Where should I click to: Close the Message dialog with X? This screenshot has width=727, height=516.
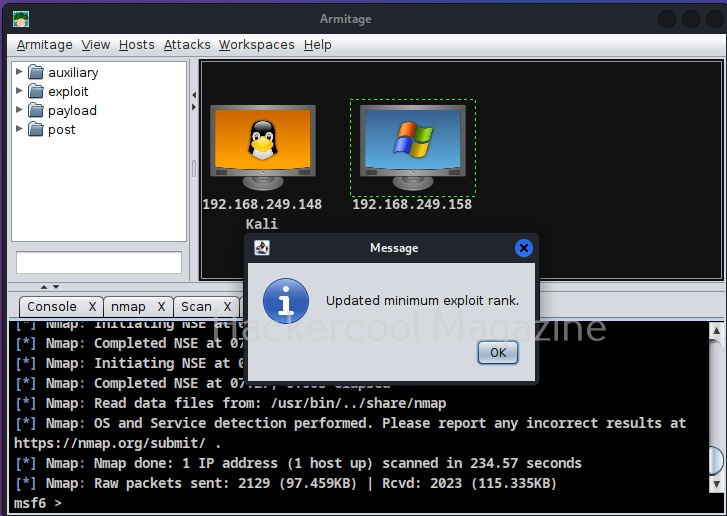(x=524, y=248)
